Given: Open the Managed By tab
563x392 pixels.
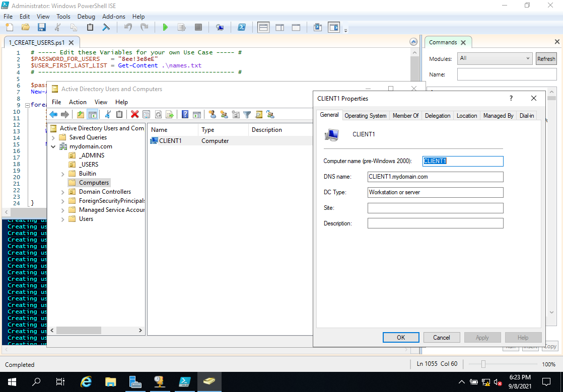Looking at the screenshot, I should (499, 115).
